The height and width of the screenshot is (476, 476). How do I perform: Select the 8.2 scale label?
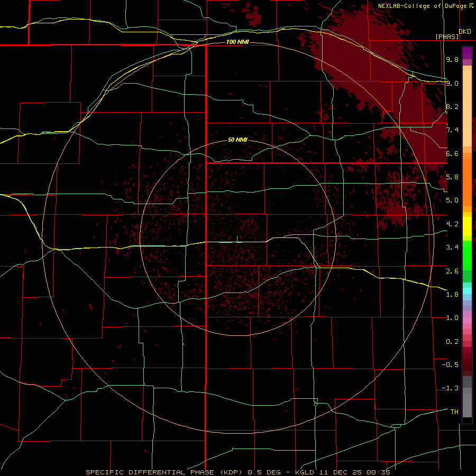click(452, 106)
